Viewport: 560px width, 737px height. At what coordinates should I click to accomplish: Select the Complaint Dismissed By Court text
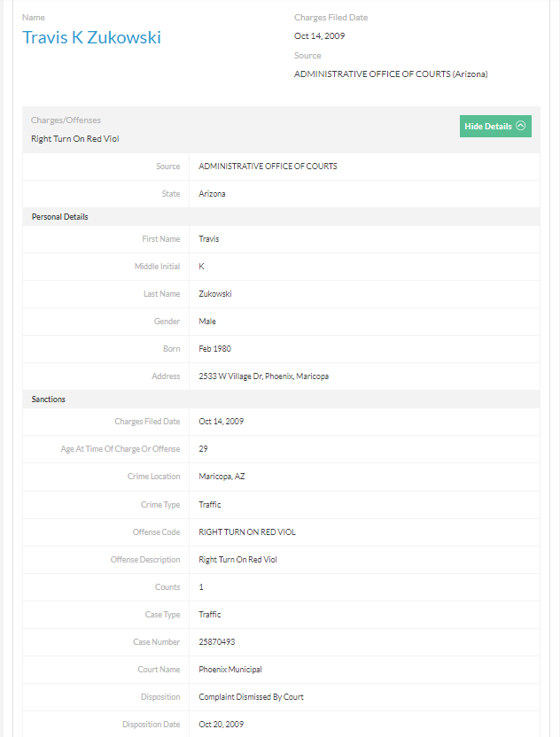click(x=251, y=696)
